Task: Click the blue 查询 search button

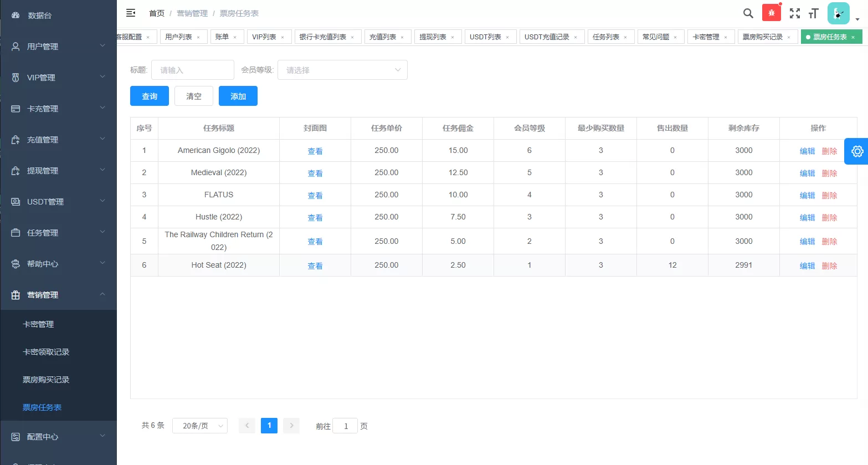Action: tap(149, 95)
